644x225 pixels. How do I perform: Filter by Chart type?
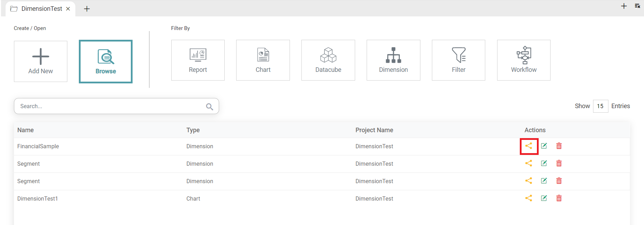click(263, 60)
